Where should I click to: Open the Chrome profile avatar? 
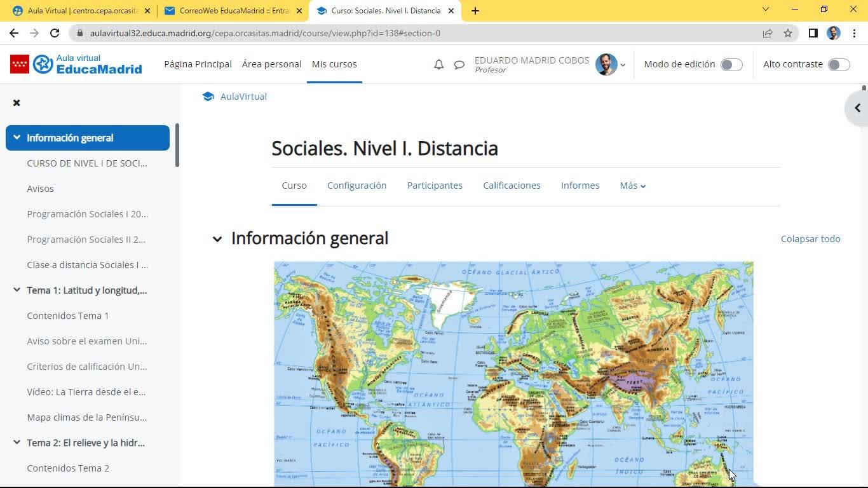[834, 33]
